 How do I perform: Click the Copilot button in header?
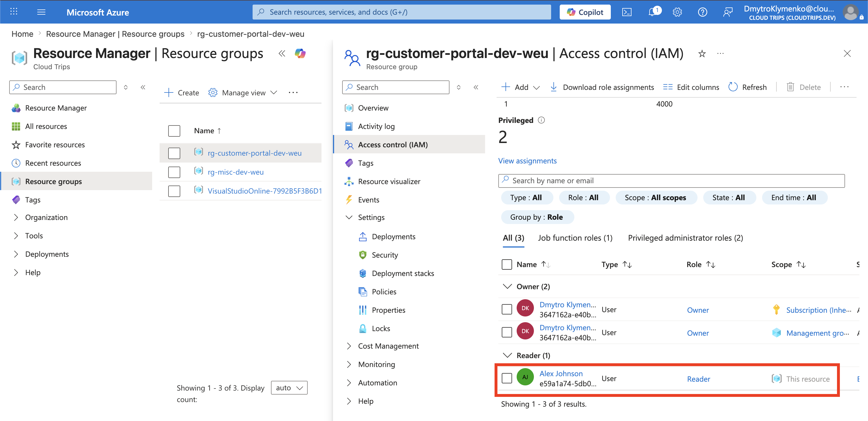click(585, 12)
